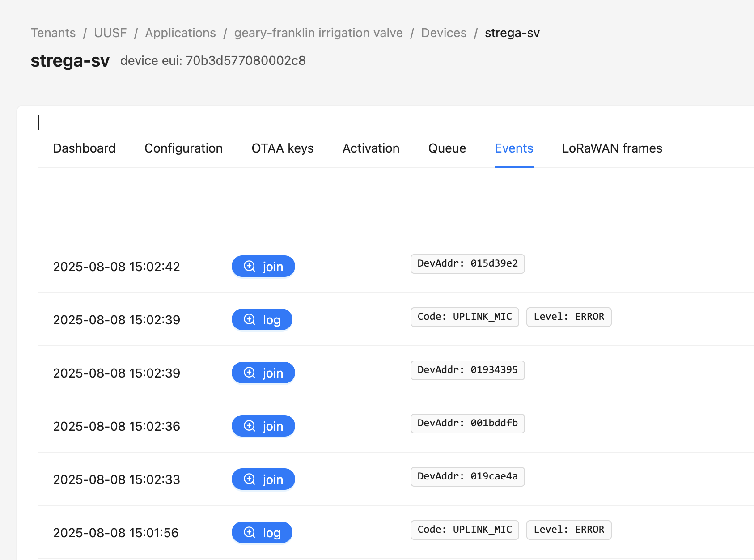Select the Activation tab
Screen dimensions: 754x560
[x=371, y=148]
